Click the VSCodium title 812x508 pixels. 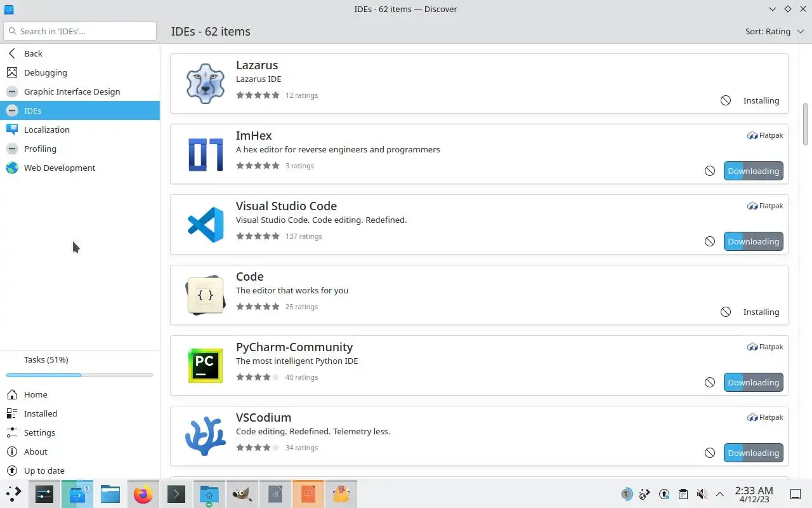[x=263, y=417]
